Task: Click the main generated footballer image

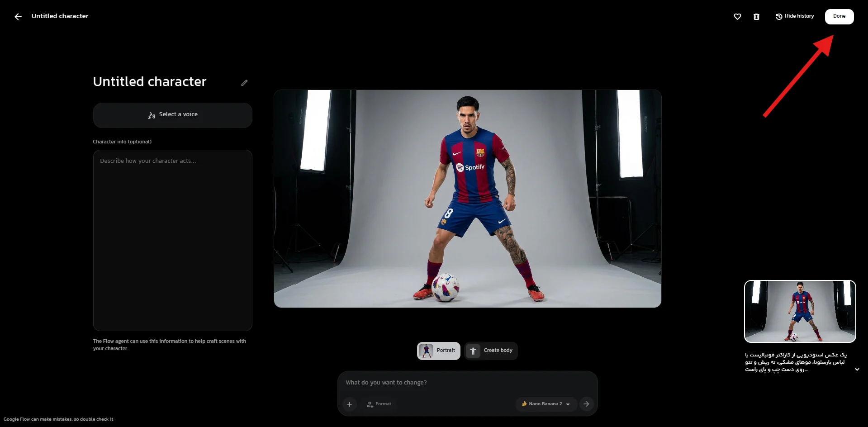Action: [x=467, y=199]
